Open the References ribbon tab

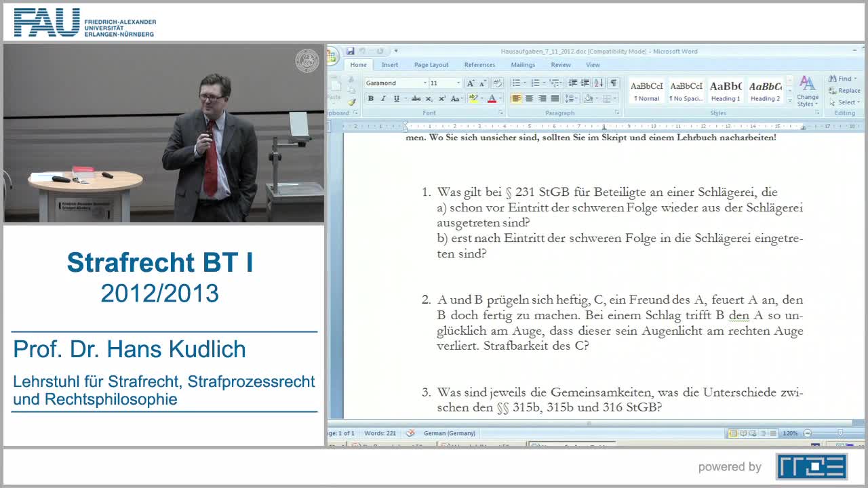(x=479, y=65)
